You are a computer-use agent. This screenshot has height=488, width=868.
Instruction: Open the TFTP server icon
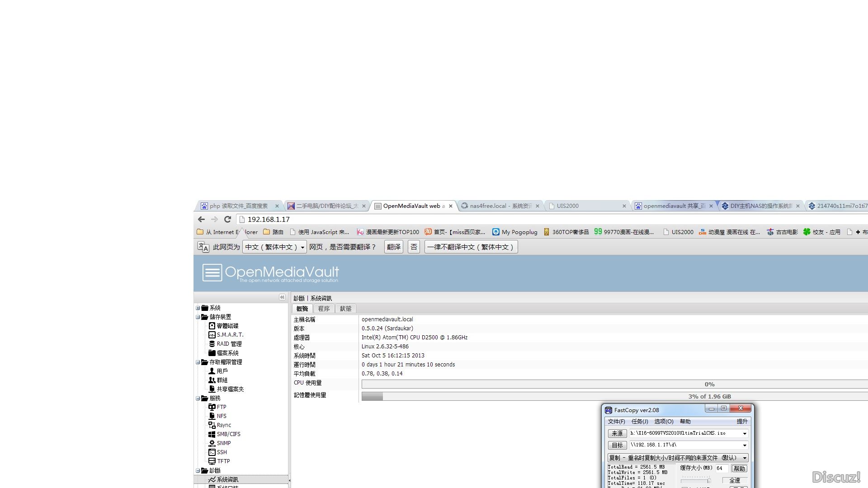point(212,461)
